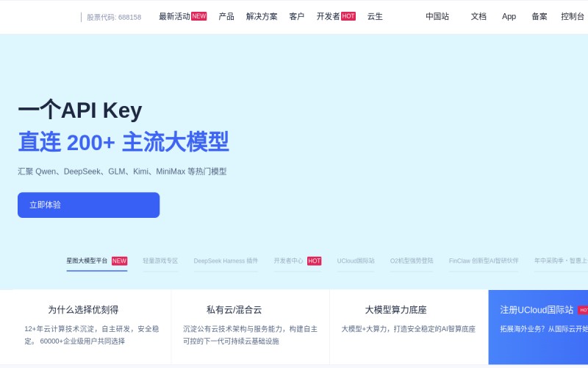Click the headline 直连 200+ 主流大模型
Viewport: 588px width, 368px height.
coord(123,142)
